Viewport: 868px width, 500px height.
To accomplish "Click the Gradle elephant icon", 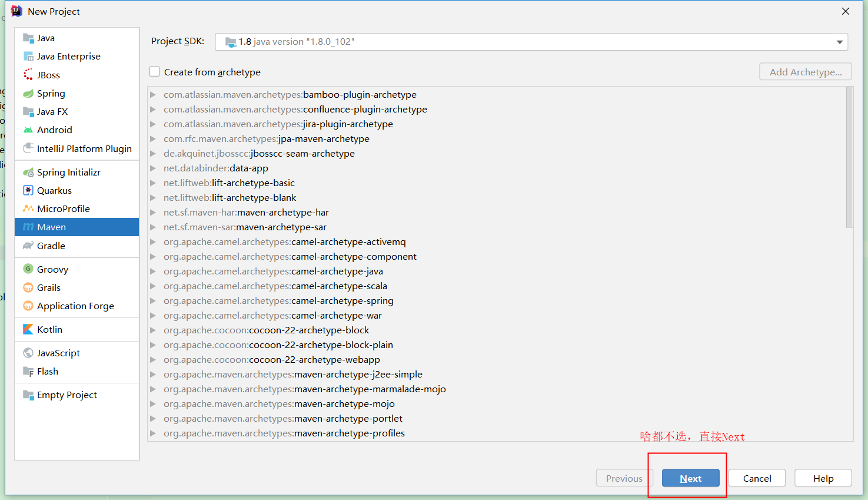I will (28, 246).
